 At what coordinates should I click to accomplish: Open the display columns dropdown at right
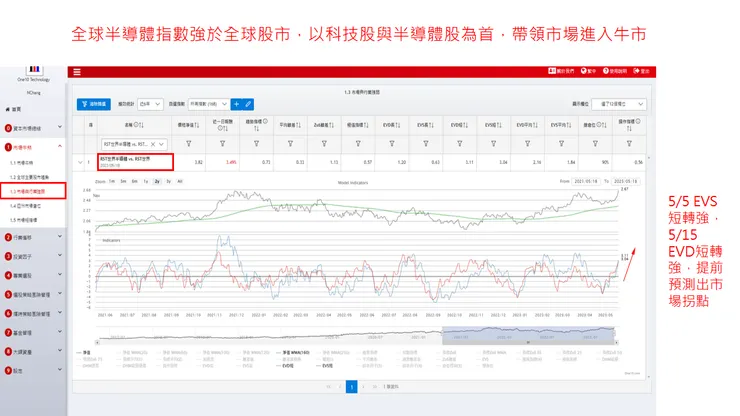pos(620,104)
